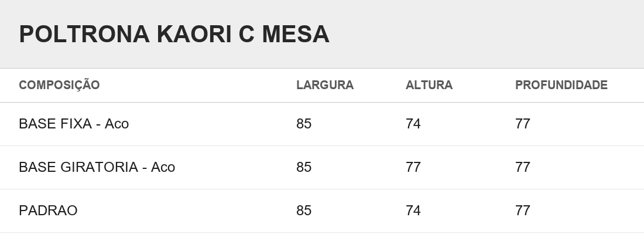
Task: Click the lone letter C in the title
Action: [247, 34]
